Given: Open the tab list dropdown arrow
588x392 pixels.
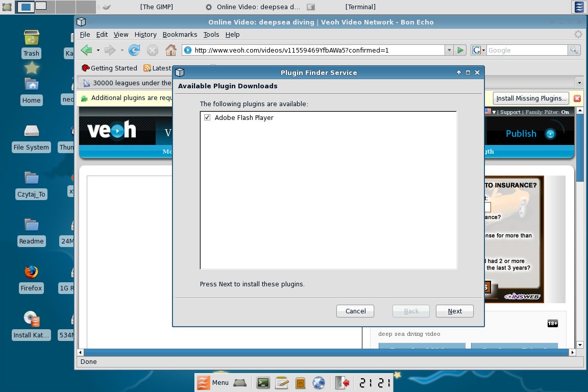Looking at the screenshot, I should point(579,83).
